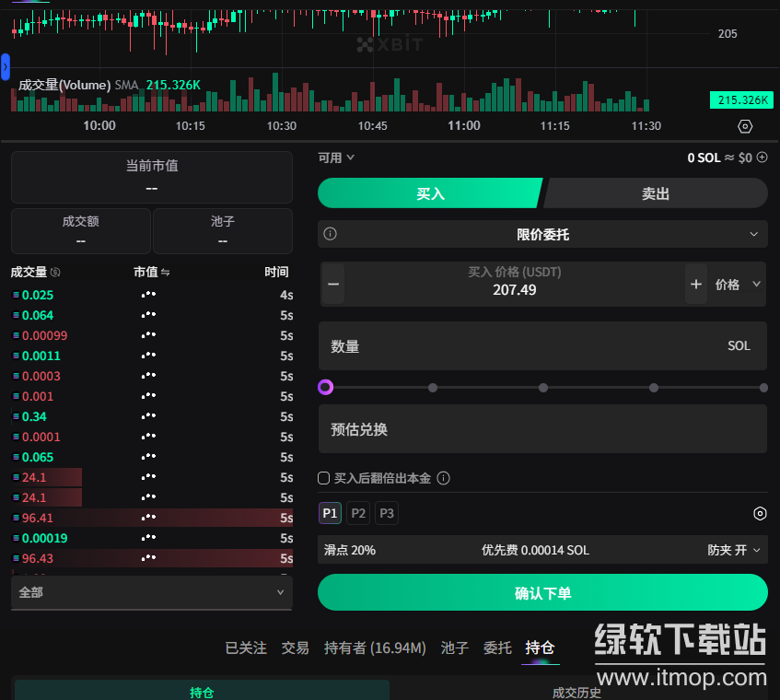View info icon for 买入后翻倍出本金

point(443,478)
